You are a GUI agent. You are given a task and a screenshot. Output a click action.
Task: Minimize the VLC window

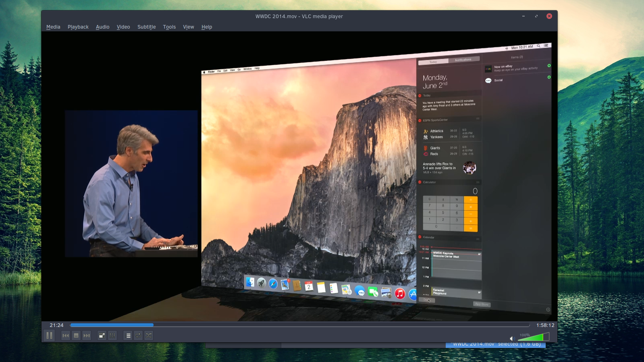[524, 16]
